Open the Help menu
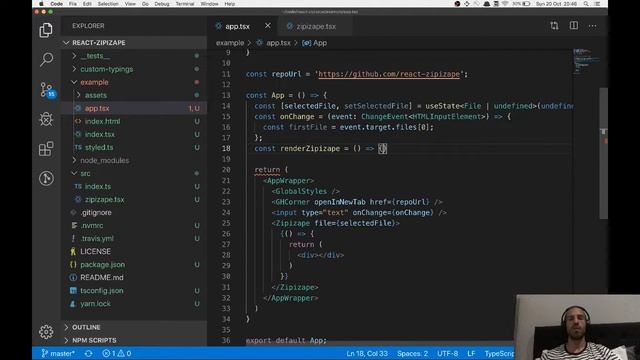 (230, 4)
